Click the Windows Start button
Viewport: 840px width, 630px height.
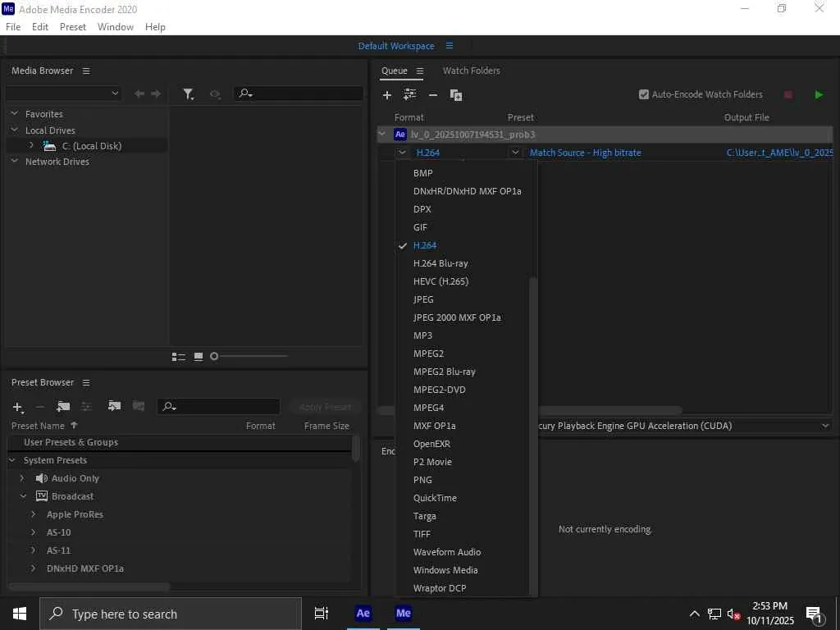point(20,614)
